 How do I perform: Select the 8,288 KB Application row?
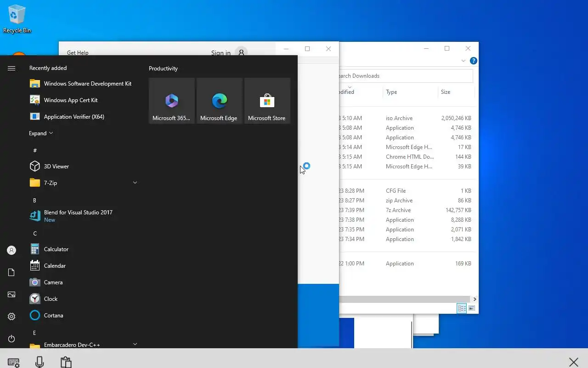[x=407, y=220]
